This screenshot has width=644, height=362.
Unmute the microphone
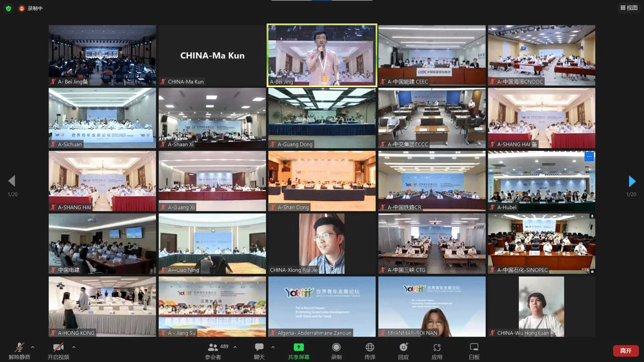pyautogui.click(x=19, y=347)
